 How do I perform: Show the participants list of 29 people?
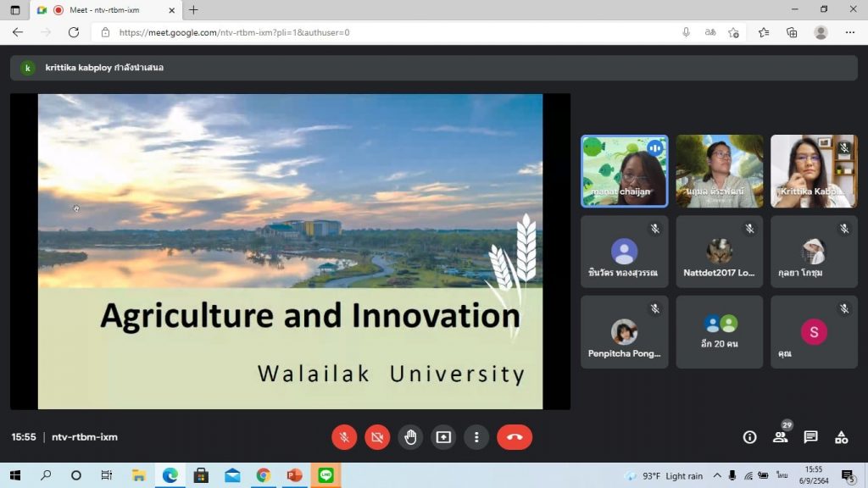(x=780, y=437)
